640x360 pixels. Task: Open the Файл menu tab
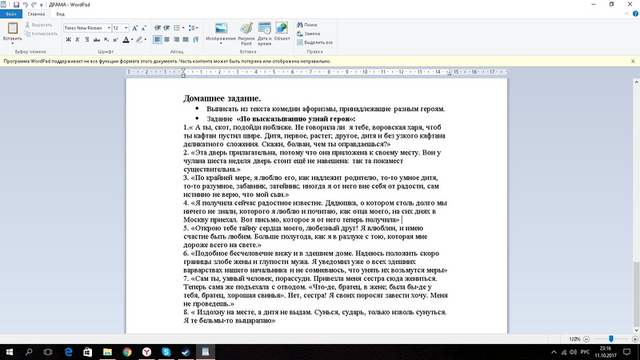pos(11,14)
